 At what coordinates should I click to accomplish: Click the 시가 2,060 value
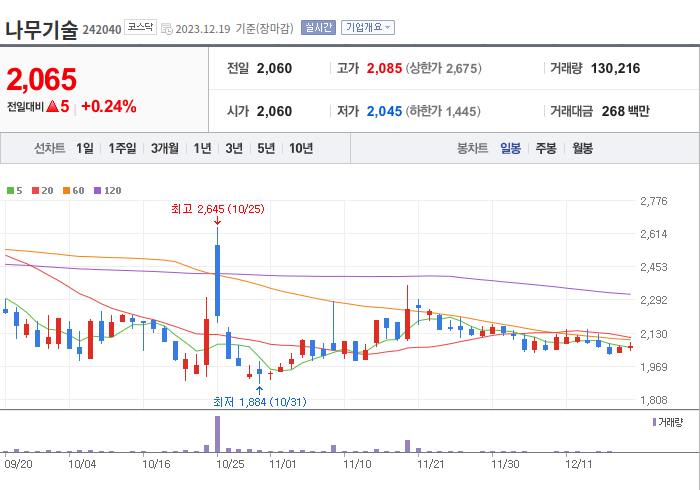(x=274, y=111)
